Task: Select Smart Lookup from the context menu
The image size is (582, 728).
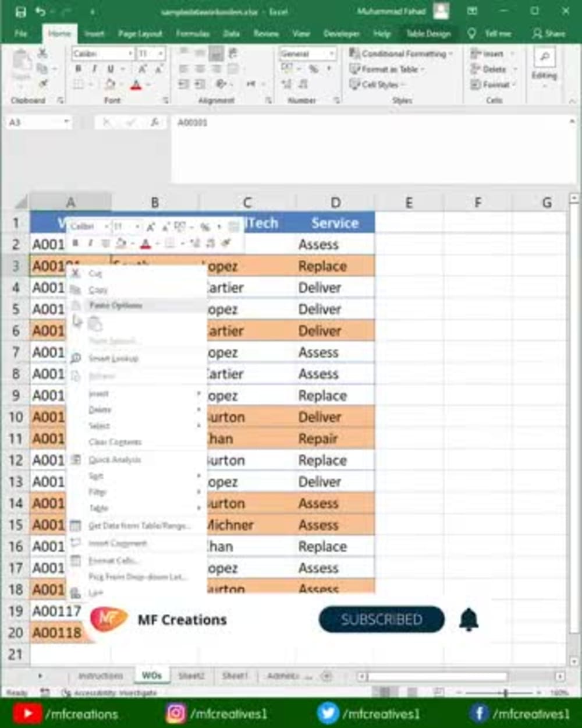Action: click(115, 358)
